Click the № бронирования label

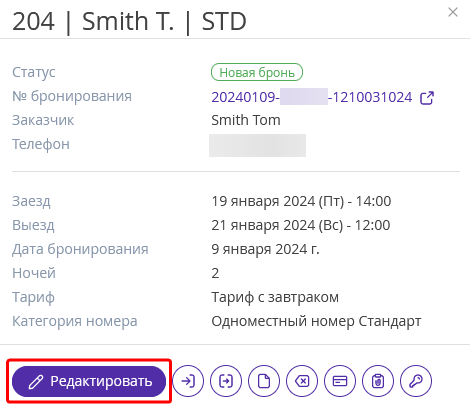pyautogui.click(x=72, y=96)
